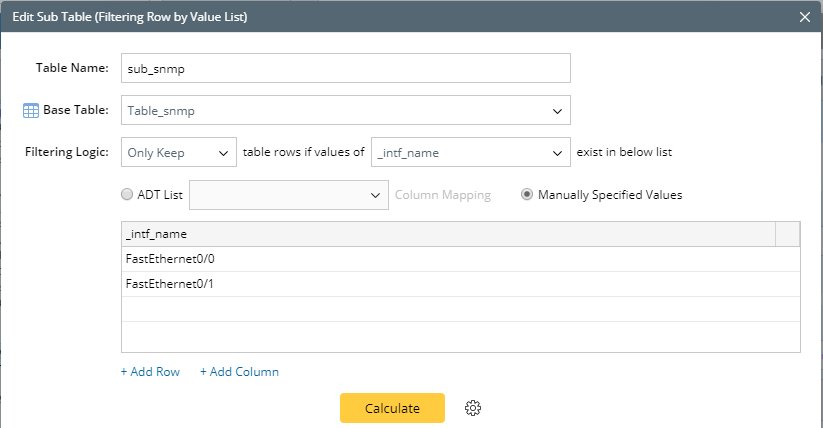Close the Edit Sub Table dialog
Screen dimensions: 823x428
pyautogui.click(x=806, y=16)
